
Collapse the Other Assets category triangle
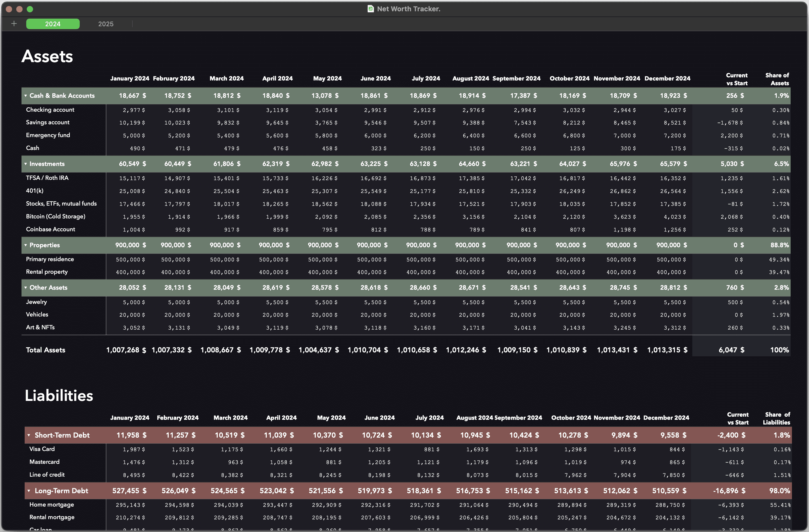pos(25,288)
